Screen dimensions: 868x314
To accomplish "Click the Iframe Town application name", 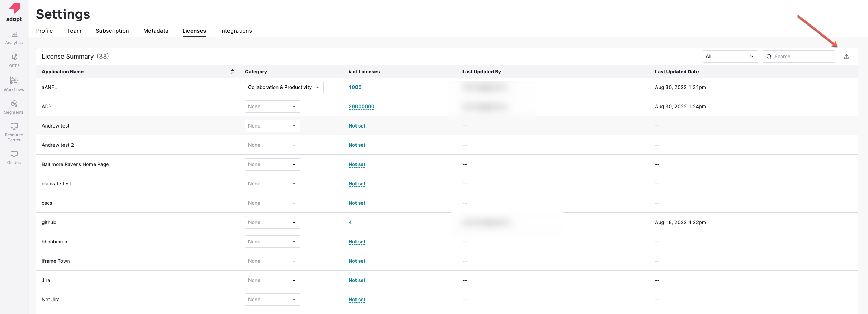I will point(56,261).
